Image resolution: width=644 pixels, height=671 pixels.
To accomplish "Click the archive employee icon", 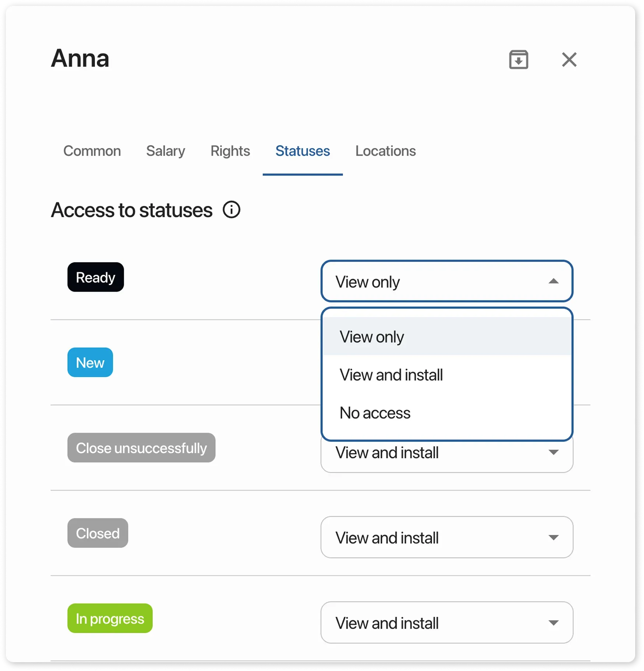I will 519,60.
